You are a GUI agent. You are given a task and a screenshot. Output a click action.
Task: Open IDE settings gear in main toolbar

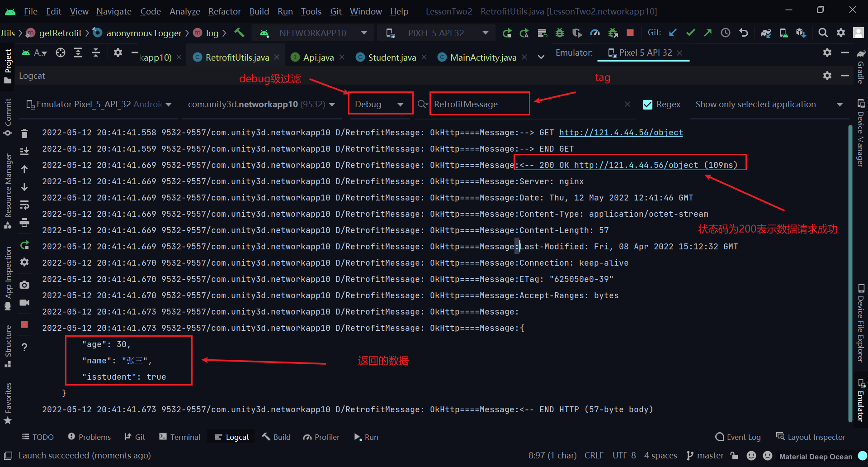(841, 33)
